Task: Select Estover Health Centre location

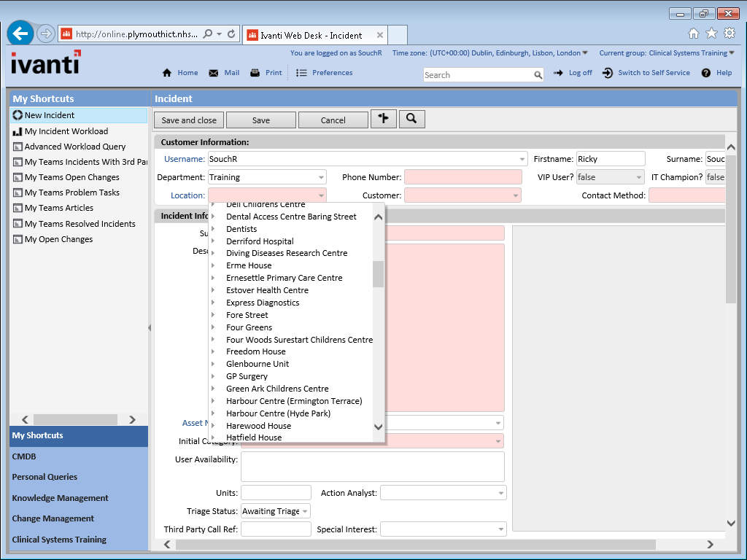Action: pyautogui.click(x=267, y=290)
